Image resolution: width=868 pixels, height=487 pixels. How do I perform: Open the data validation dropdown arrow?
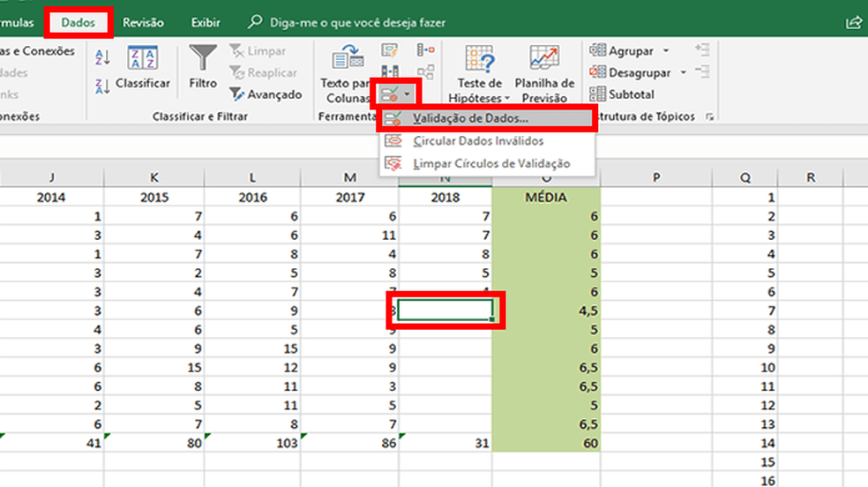tap(407, 92)
